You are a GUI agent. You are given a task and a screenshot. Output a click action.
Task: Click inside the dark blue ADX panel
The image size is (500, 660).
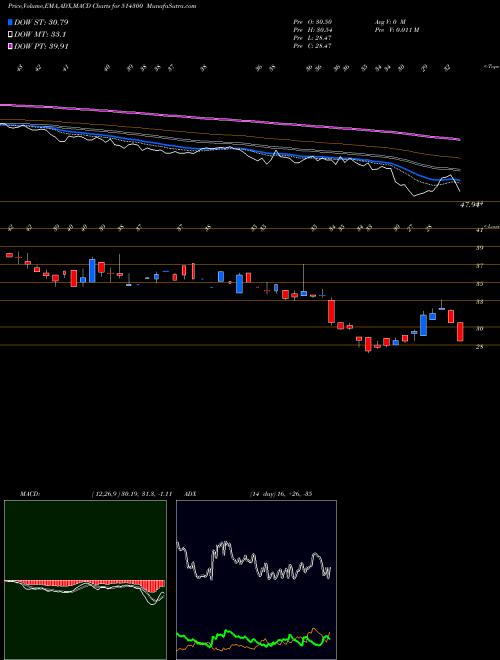click(256, 580)
